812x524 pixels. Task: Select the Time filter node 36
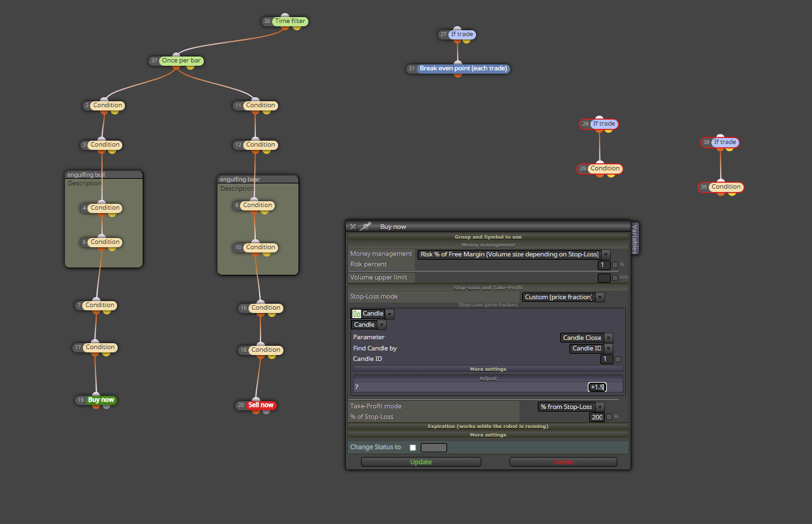click(290, 21)
